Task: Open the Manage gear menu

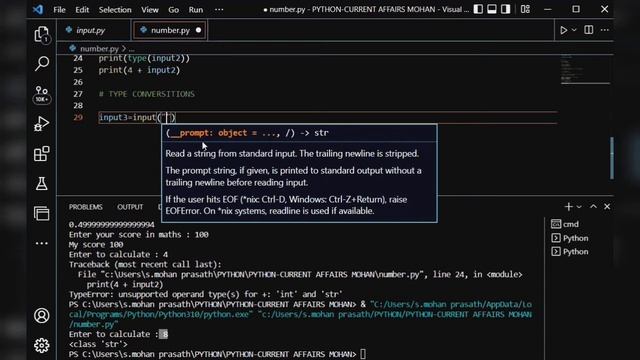Action: pos(42,345)
